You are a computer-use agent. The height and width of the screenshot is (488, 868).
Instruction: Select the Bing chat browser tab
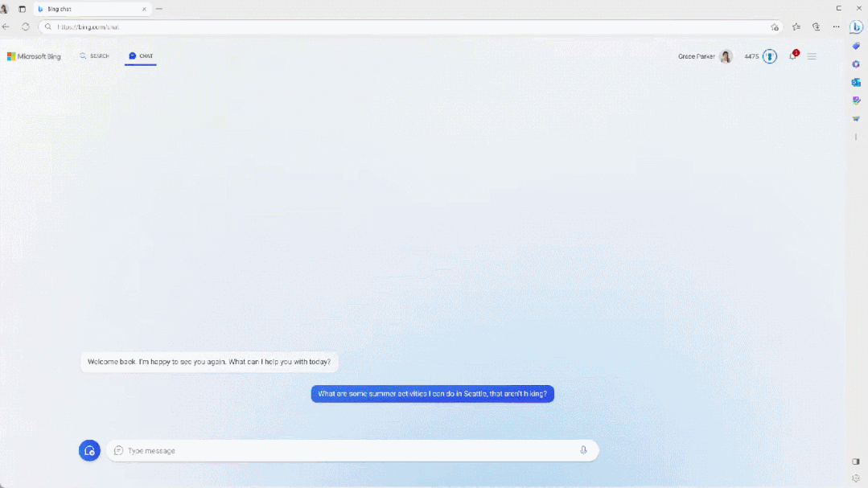coord(92,9)
